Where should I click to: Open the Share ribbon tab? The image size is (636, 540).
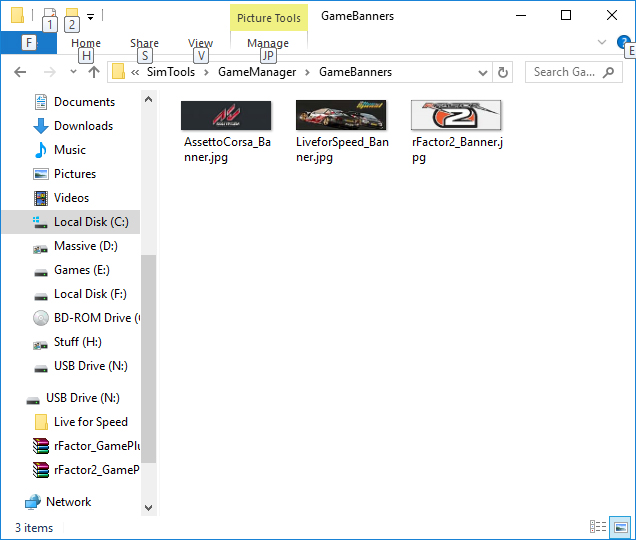pyautogui.click(x=144, y=43)
